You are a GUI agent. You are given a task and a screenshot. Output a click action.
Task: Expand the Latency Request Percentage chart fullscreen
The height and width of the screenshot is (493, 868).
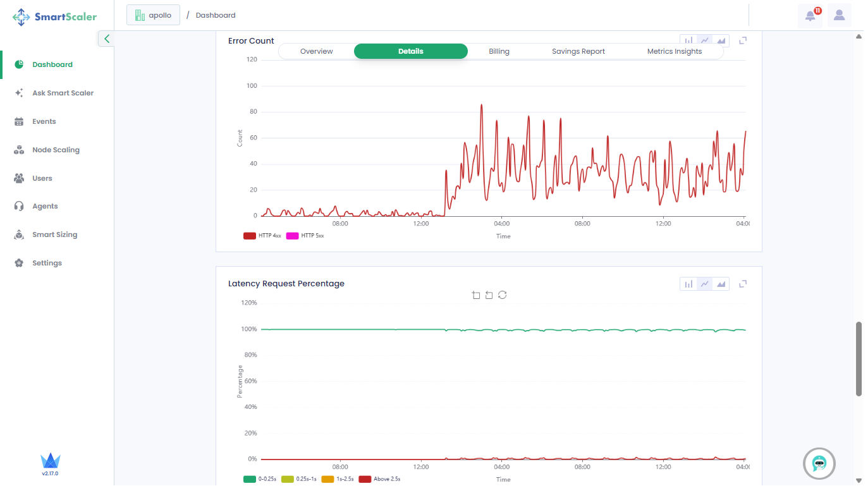[x=743, y=284]
